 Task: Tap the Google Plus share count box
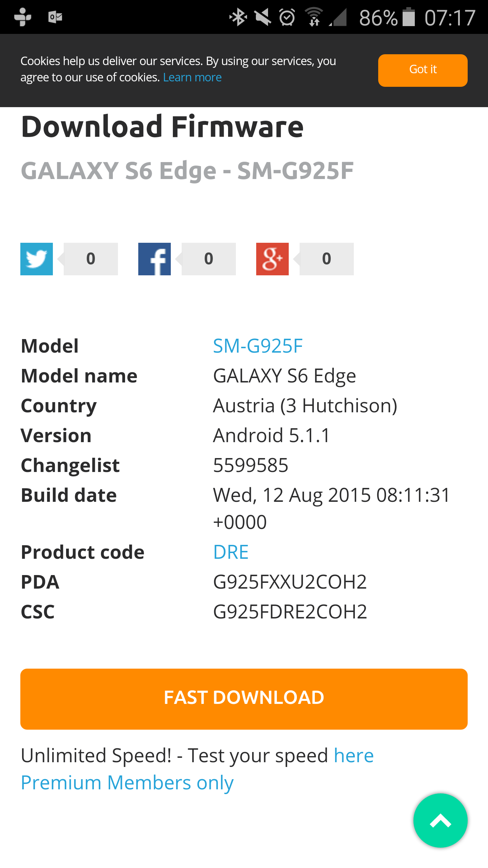pyautogui.click(x=327, y=259)
